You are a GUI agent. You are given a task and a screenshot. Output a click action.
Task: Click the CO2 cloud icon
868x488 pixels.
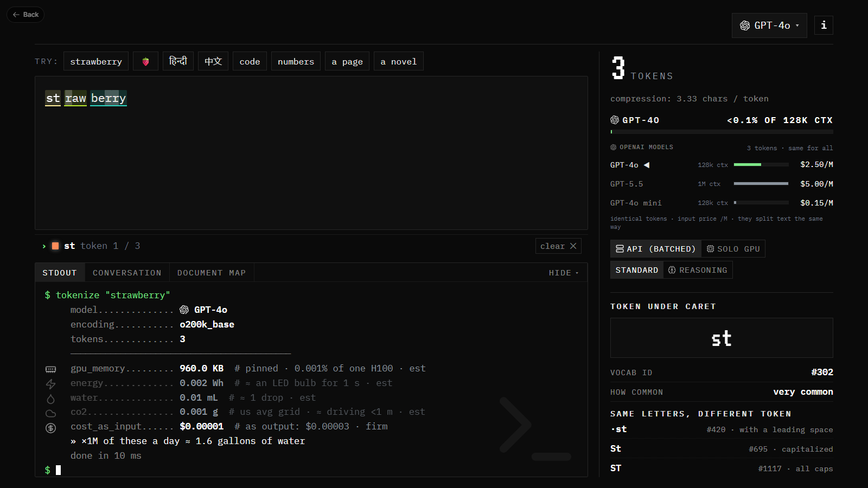pyautogui.click(x=50, y=413)
